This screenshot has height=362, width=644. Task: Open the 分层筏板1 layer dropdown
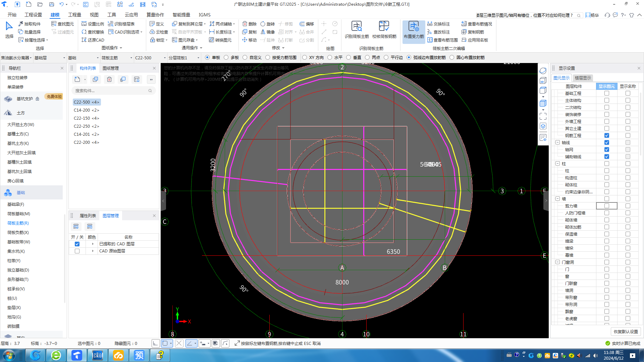[x=184, y=58]
